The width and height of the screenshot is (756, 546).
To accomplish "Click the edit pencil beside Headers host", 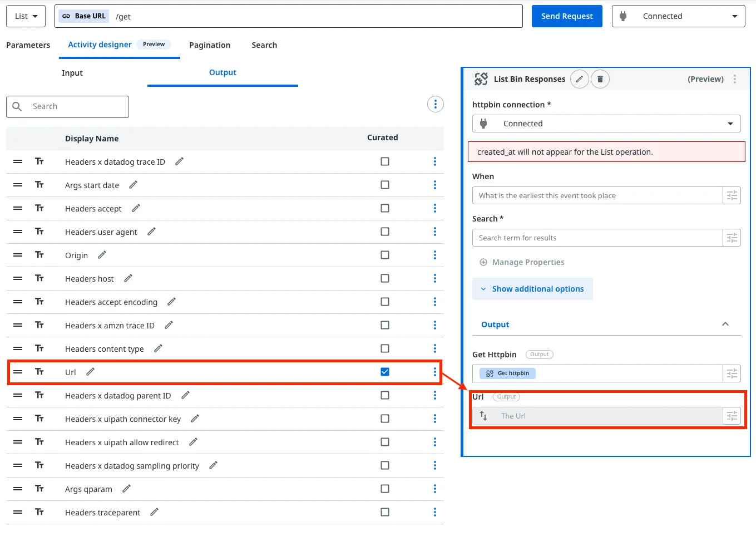I will 128,278.
